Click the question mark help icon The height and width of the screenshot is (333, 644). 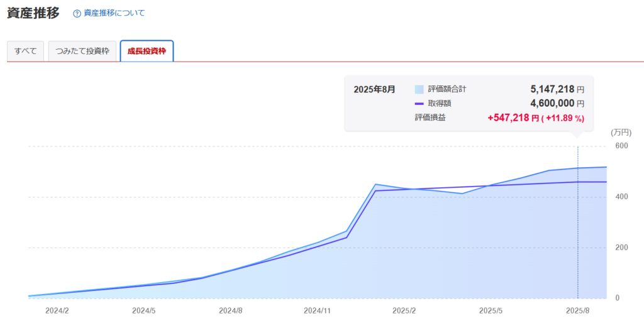click(x=77, y=13)
